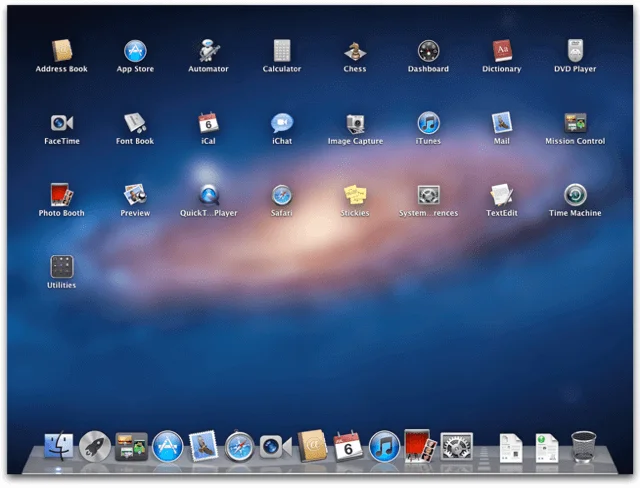Launch Automator from the Launchpad grid
640x488 pixels.
coord(208,51)
